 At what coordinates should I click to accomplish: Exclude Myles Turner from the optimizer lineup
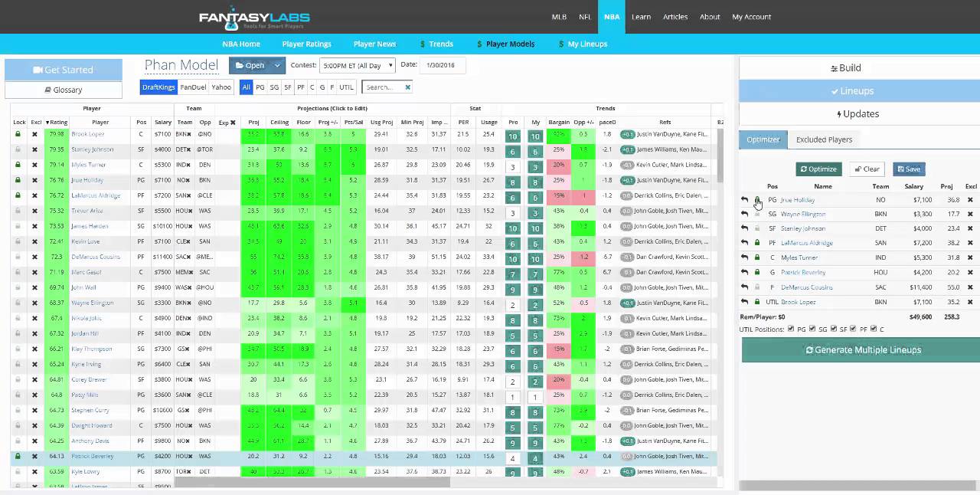pos(970,258)
